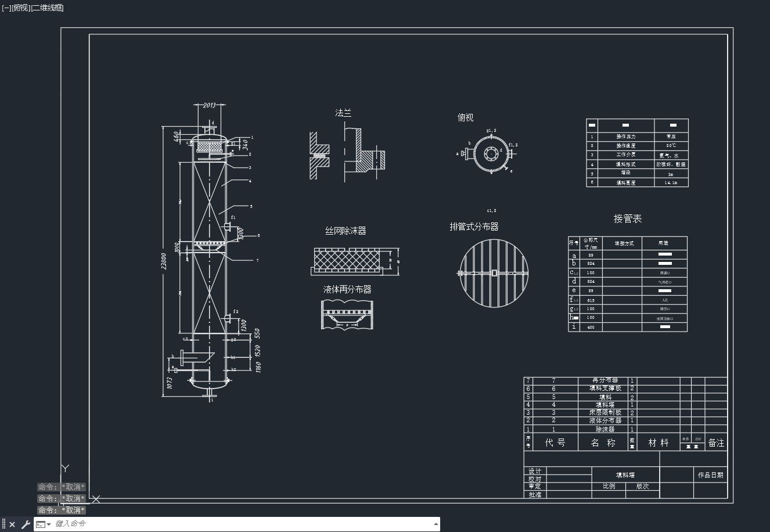Open the 二维线框 visual style menu
Screen dimensions: 770x532
(47, 8)
